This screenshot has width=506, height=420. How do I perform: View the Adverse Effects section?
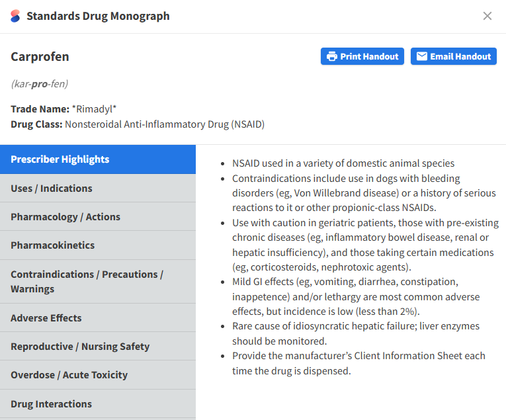(98, 318)
